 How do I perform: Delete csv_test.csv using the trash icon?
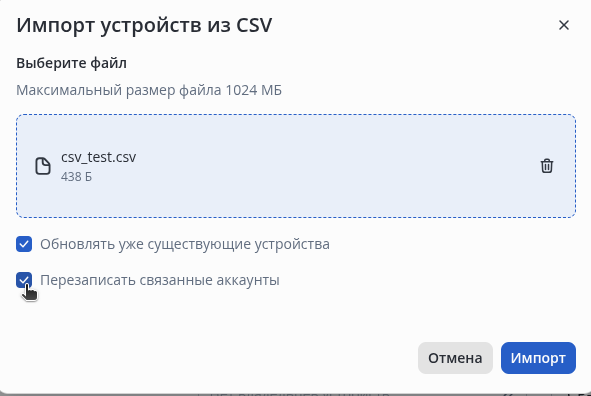[547, 166]
